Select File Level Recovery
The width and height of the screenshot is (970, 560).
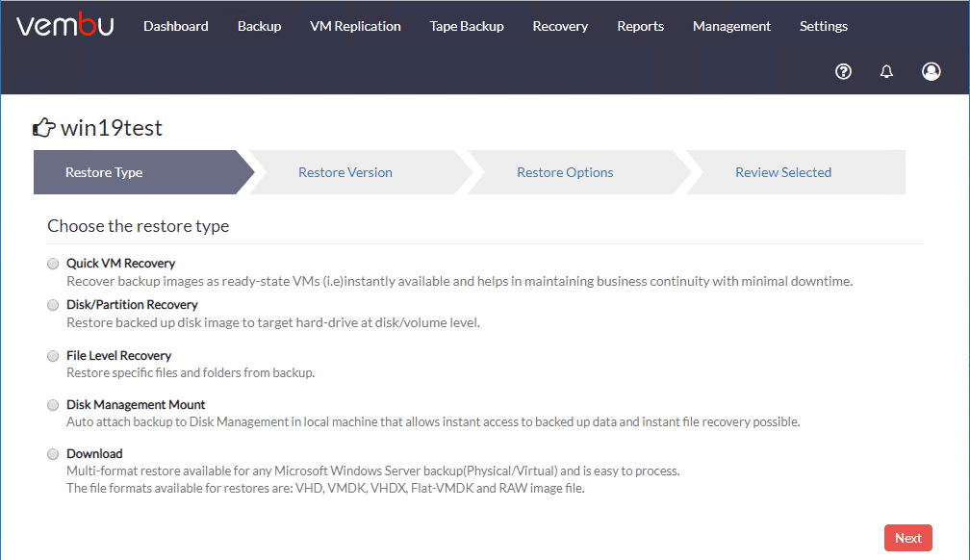coord(53,355)
